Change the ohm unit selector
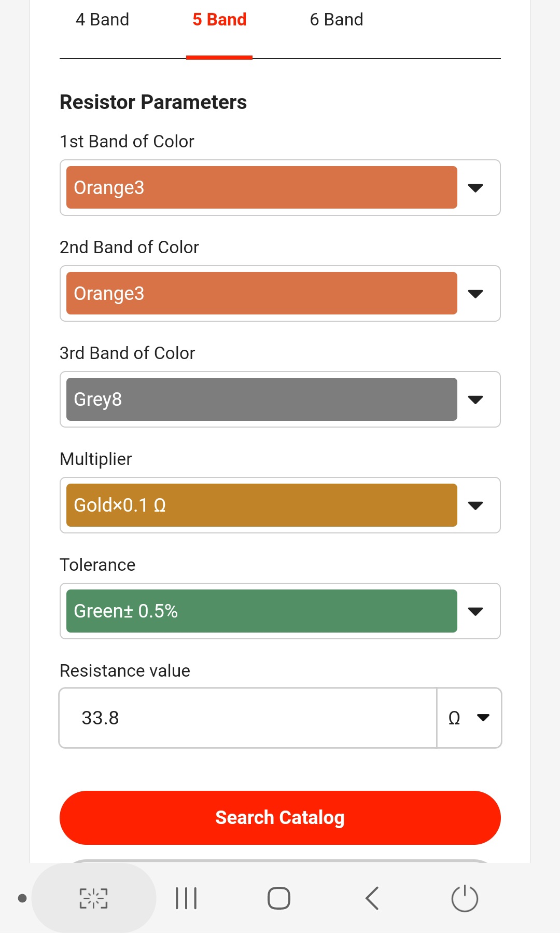The width and height of the screenshot is (560, 933). (469, 718)
